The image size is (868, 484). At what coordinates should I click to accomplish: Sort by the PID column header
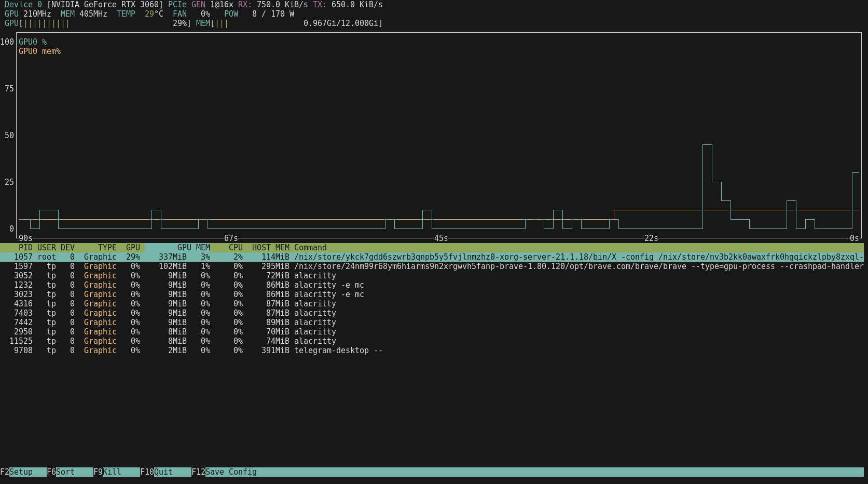25,248
